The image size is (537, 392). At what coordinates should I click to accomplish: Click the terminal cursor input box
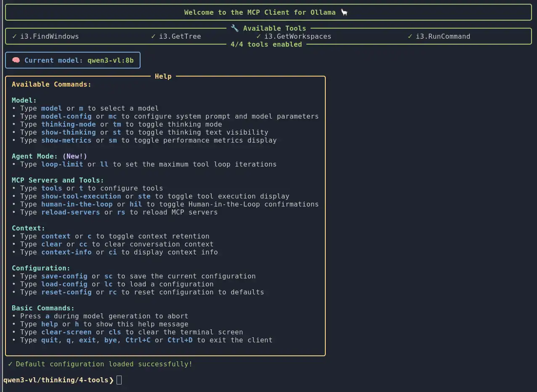(x=119, y=380)
